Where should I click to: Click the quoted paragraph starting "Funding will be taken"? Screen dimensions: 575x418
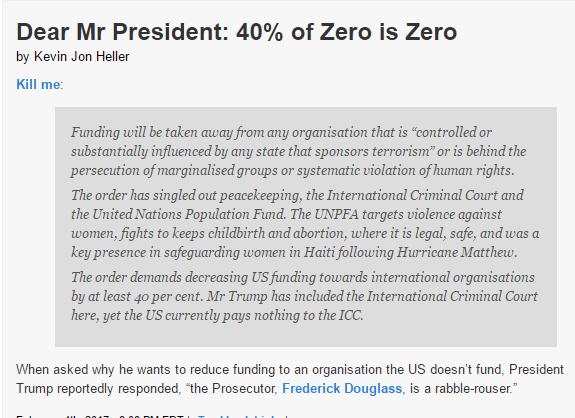299,151
